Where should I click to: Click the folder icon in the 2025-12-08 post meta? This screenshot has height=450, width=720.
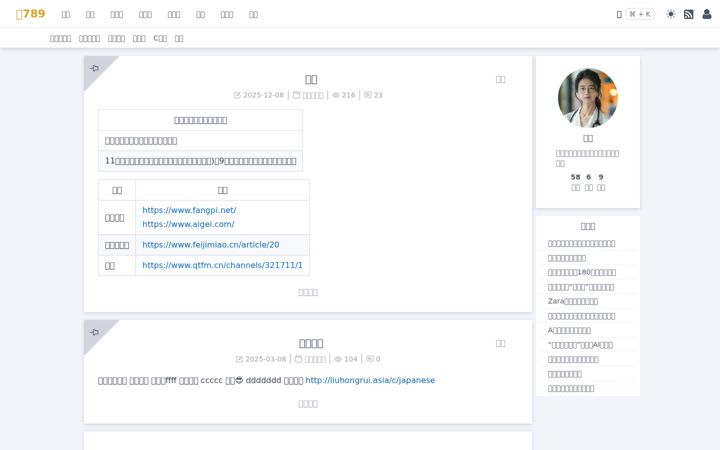click(296, 95)
